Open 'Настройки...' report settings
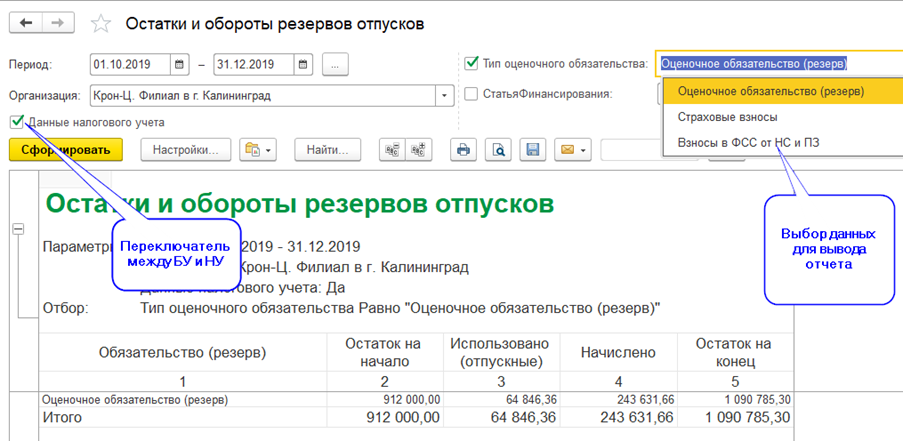 point(185,150)
